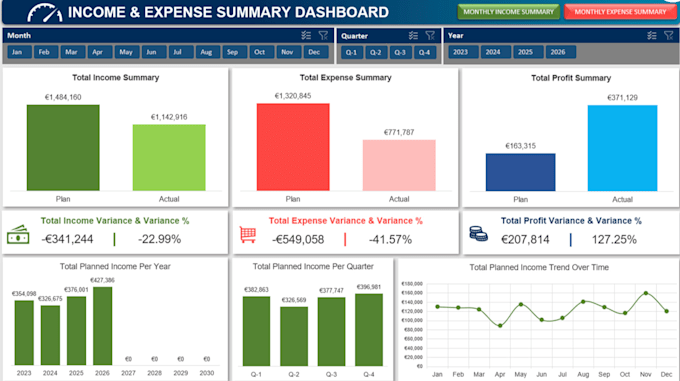The width and height of the screenshot is (680, 381).
Task: Clear the Year slicer filter
Action: [x=669, y=36]
